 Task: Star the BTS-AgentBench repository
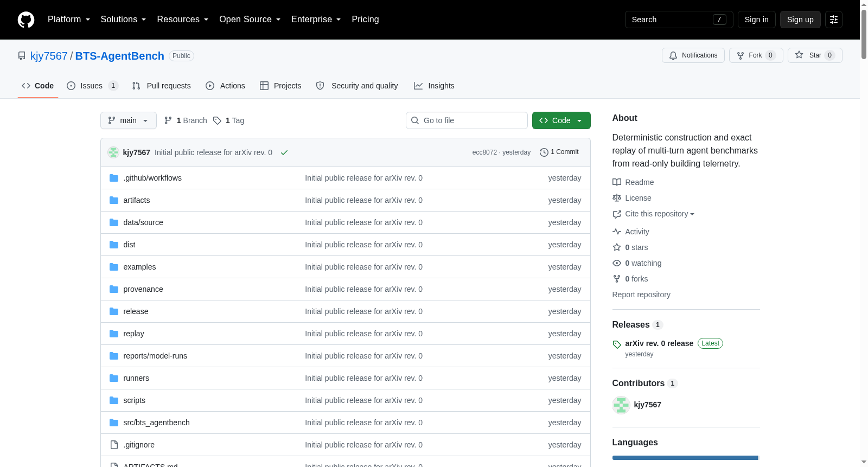(815, 55)
